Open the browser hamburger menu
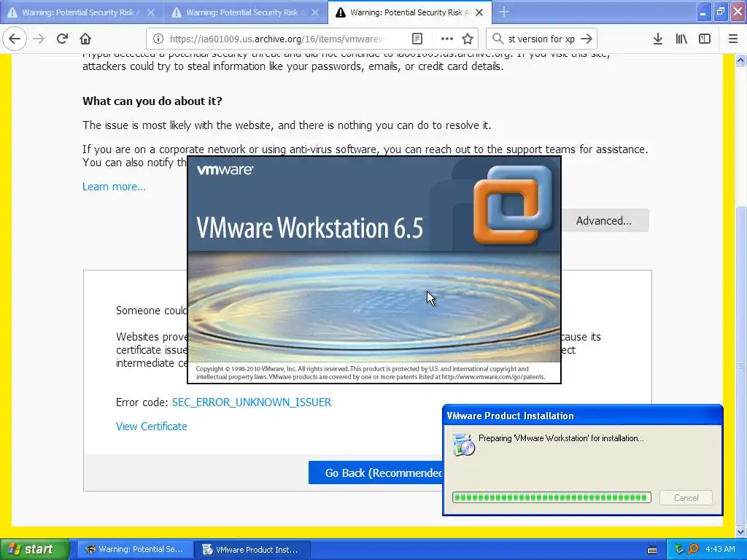Screen dimensions: 747x560 coord(733,39)
